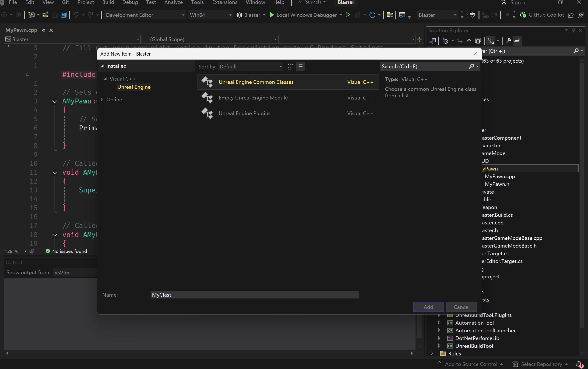Click the Open File folder icon

[45, 15]
